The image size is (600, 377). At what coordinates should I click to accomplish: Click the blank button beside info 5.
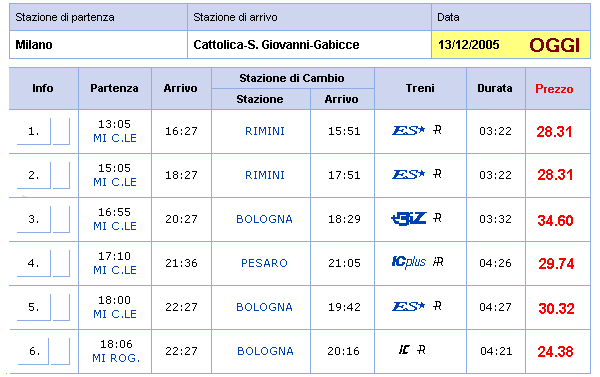pos(61,307)
